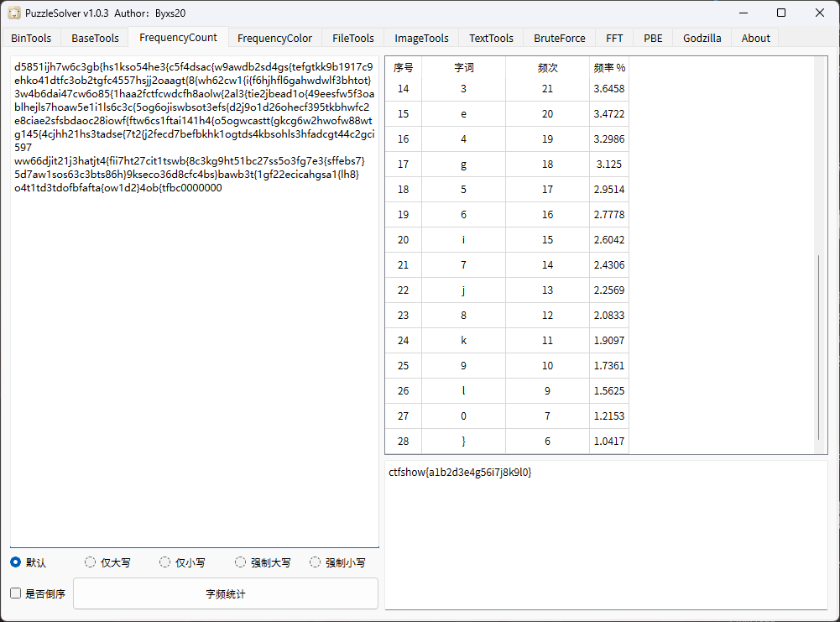Switch to the ImageTools tab
Viewport: 840px width, 622px height.
click(x=421, y=38)
